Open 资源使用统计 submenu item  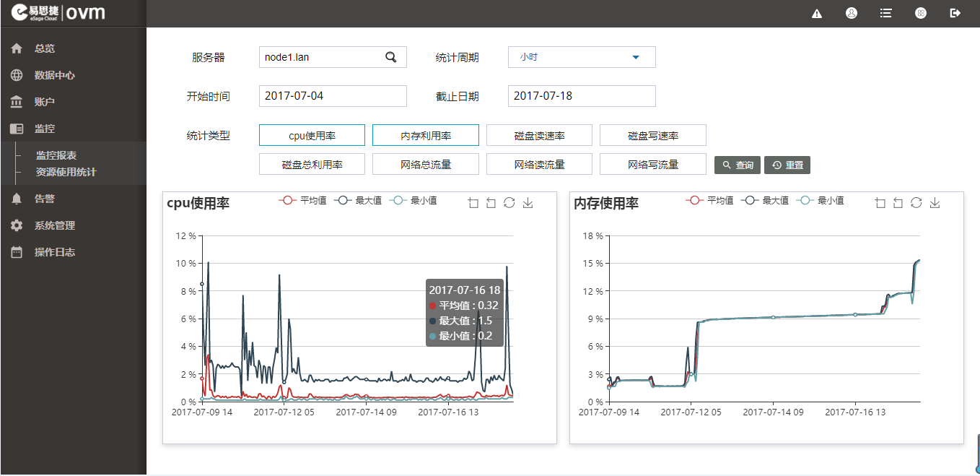(x=66, y=172)
